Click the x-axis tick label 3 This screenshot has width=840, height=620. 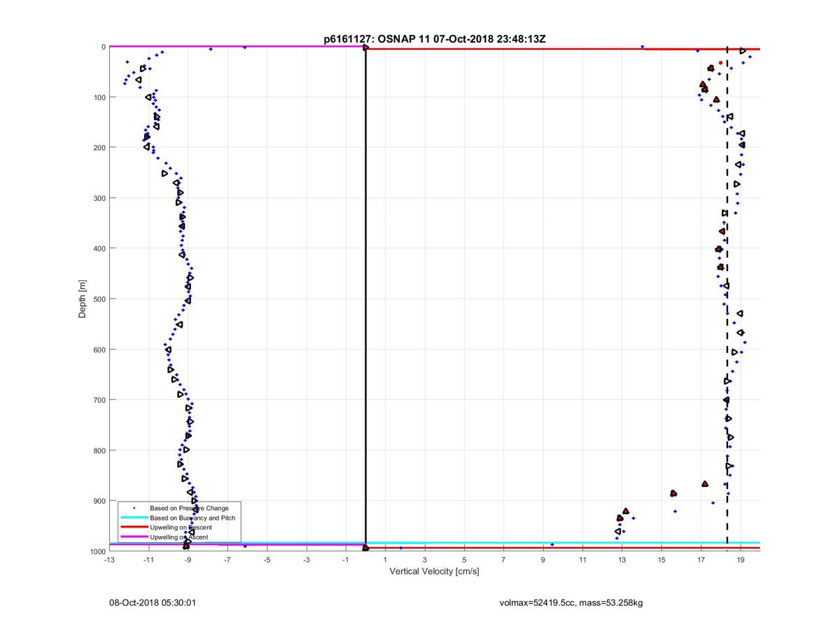pos(425,560)
